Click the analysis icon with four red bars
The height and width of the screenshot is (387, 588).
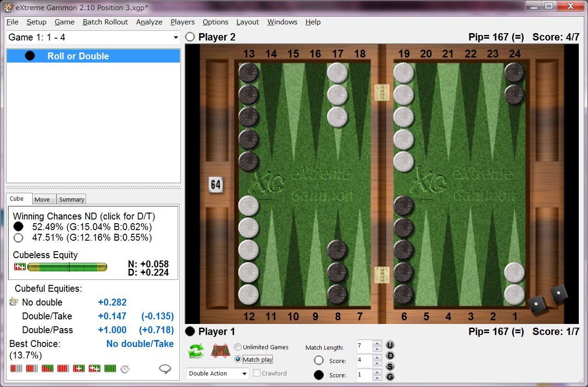pyautogui.click(x=63, y=368)
